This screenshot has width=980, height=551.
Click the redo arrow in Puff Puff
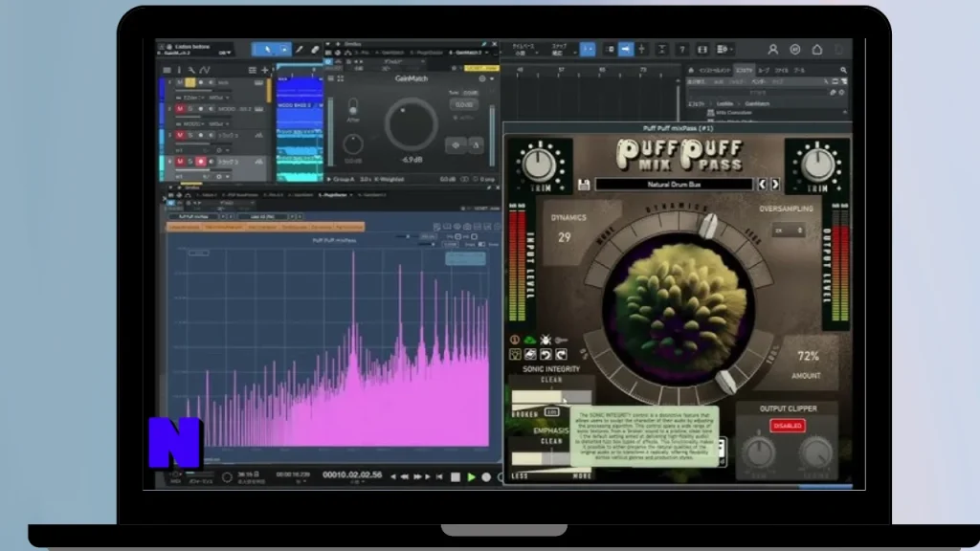[561, 355]
